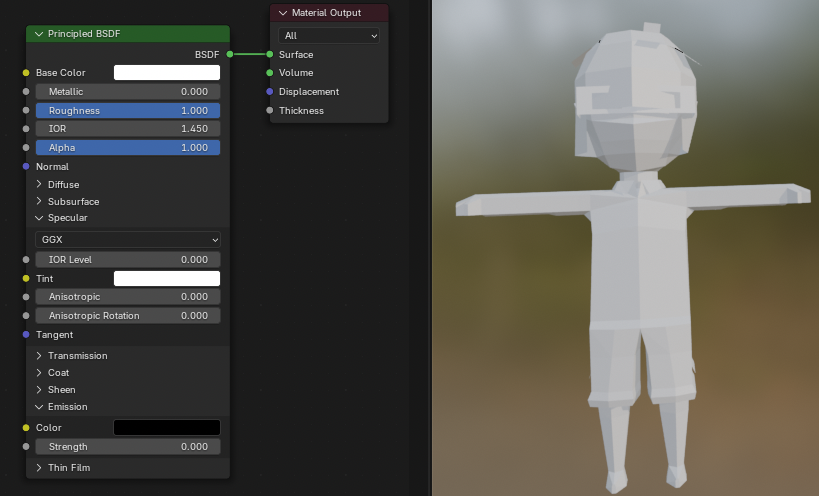Viewport: 819px width, 496px height.
Task: Collapse the Emission panel
Action: tap(39, 407)
